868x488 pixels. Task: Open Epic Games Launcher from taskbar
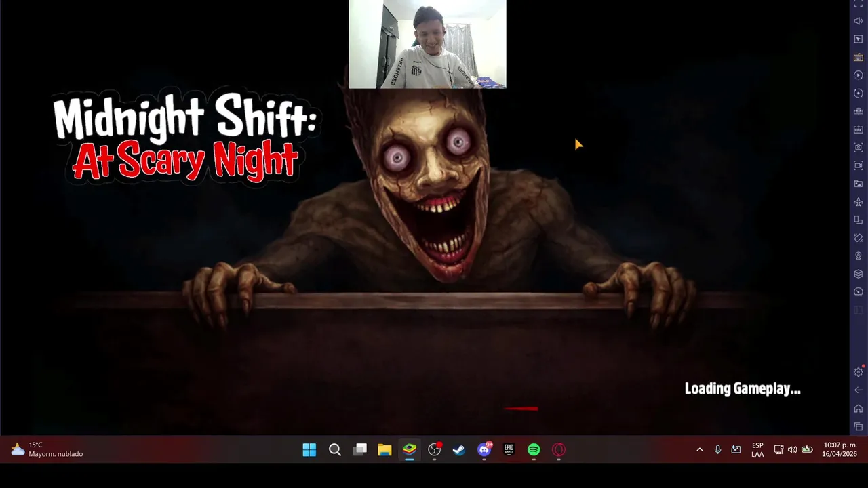(509, 450)
